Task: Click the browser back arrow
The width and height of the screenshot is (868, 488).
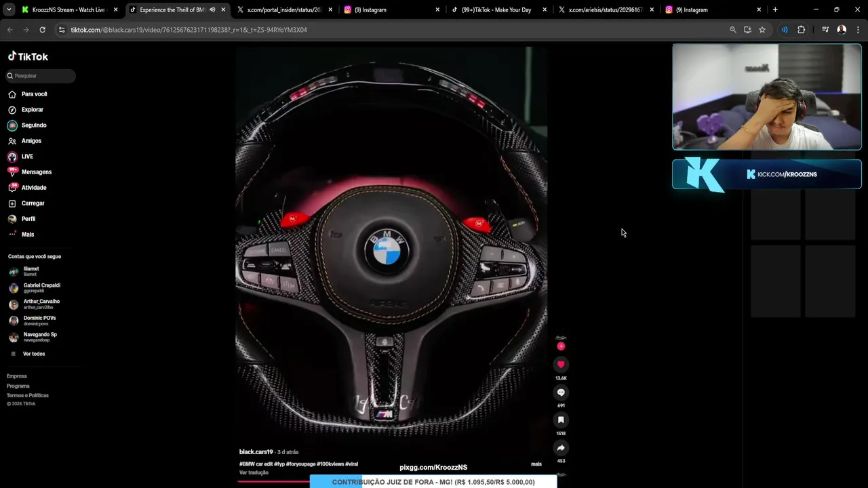Action: point(9,30)
